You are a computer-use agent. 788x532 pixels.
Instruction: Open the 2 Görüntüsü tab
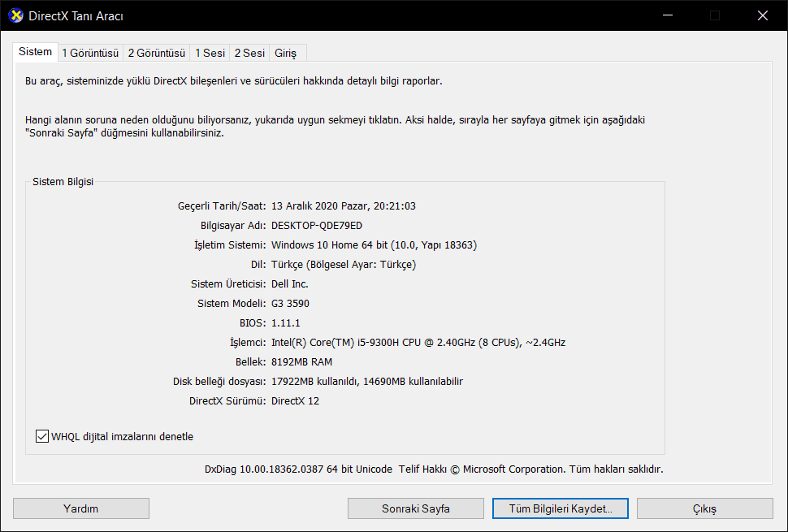click(x=156, y=53)
